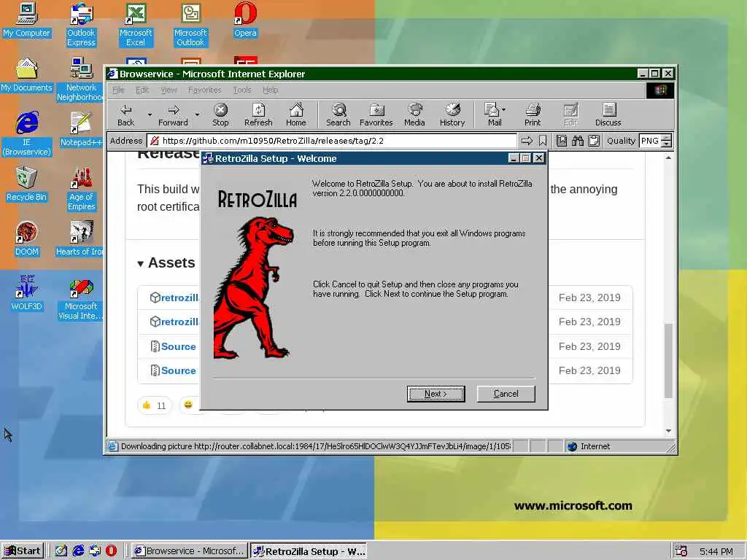Click the binoculars find icon

(x=578, y=141)
